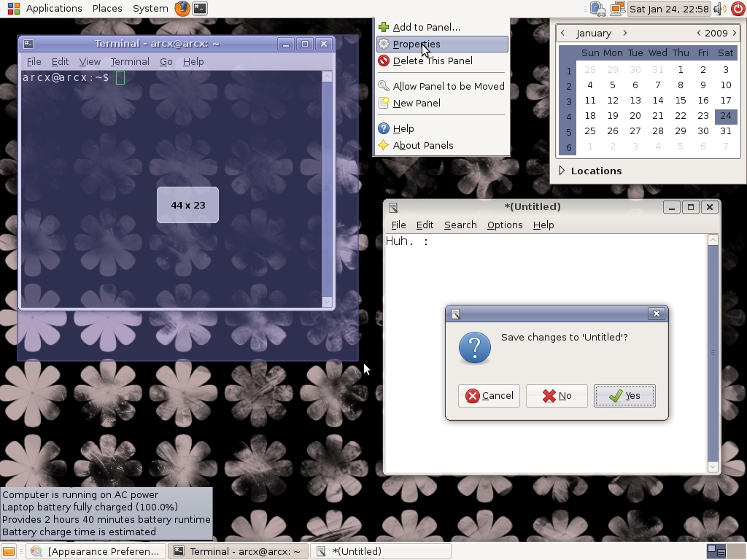
Task: Open the Applications menu
Action: (x=54, y=8)
